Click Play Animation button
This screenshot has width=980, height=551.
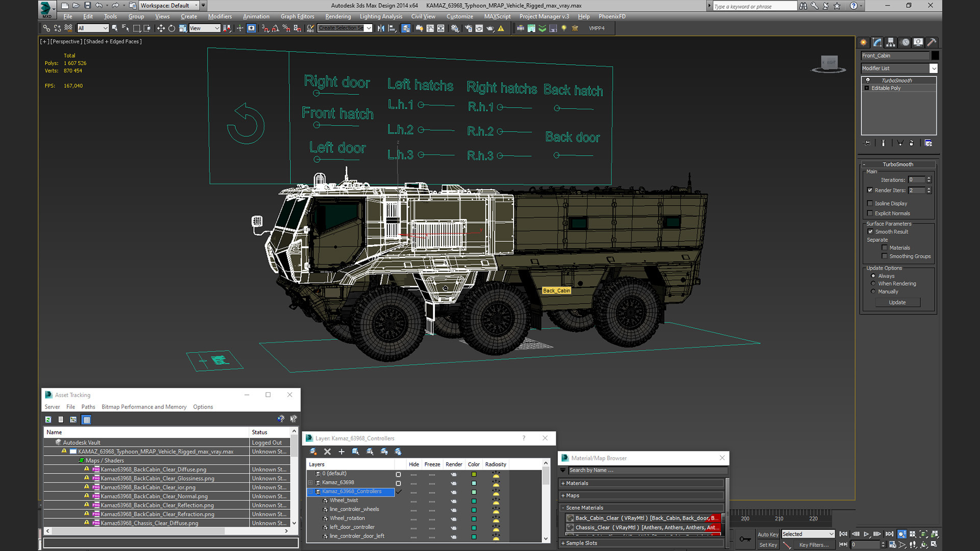pyautogui.click(x=866, y=534)
